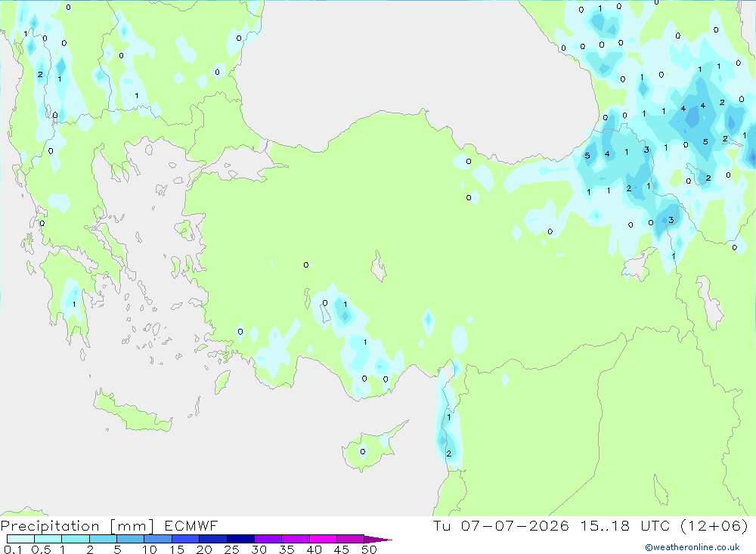Select the 35–40 mm legend color swatch

coord(296,539)
